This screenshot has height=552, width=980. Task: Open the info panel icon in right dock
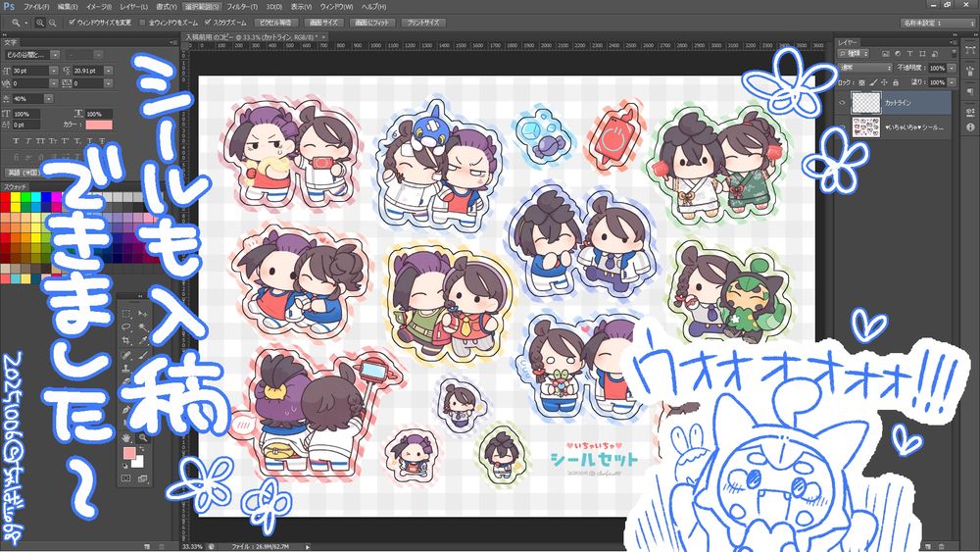970,126
